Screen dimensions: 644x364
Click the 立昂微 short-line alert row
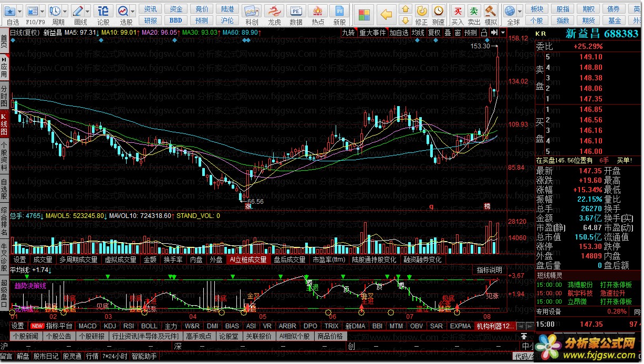[588, 301]
